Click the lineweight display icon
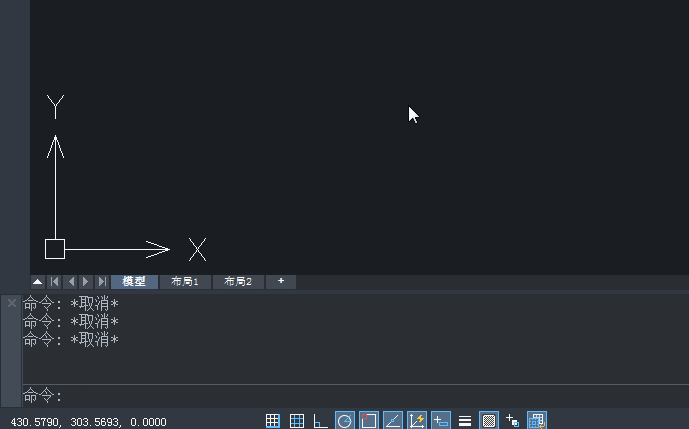 tap(465, 421)
